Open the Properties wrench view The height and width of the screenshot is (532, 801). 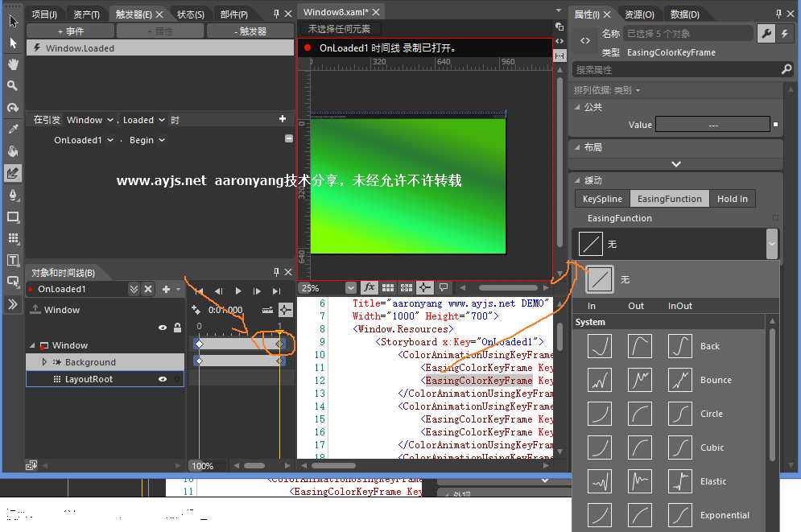pyautogui.click(x=766, y=34)
